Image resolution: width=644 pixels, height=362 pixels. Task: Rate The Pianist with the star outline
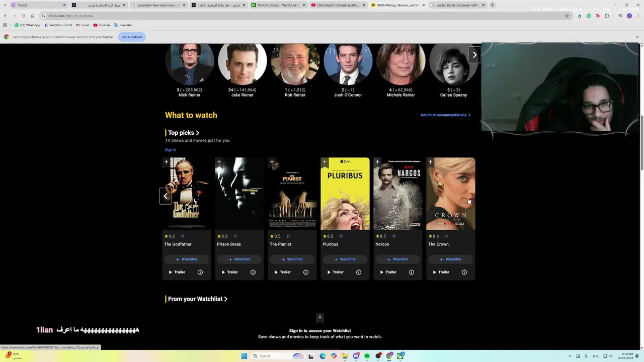coord(288,236)
